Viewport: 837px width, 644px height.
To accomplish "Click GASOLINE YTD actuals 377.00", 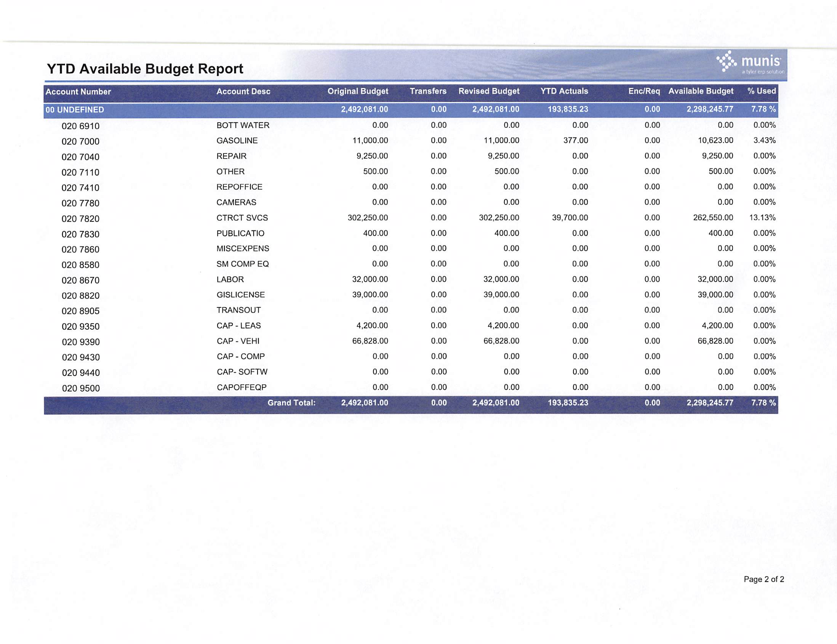I will (x=576, y=140).
